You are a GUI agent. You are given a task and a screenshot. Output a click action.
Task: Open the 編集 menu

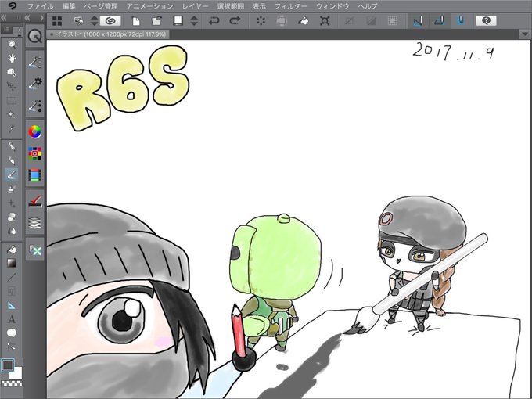click(x=69, y=6)
